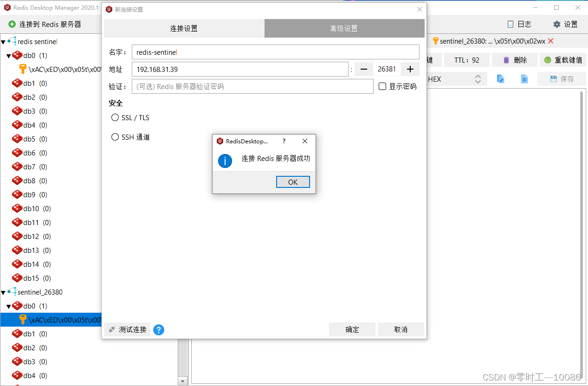This screenshot has height=386, width=588.
Task: Click the db8 database icon
Action: click(x=17, y=180)
